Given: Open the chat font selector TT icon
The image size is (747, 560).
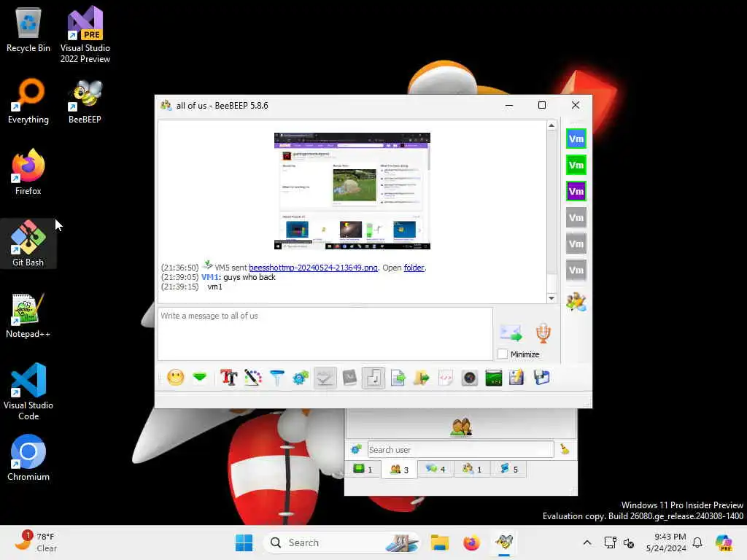Looking at the screenshot, I should 228,378.
